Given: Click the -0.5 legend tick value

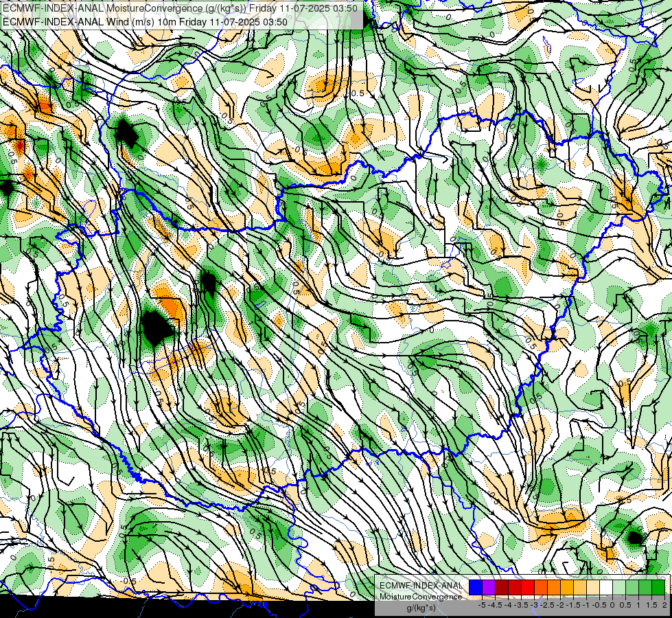Looking at the screenshot, I should (599, 605).
